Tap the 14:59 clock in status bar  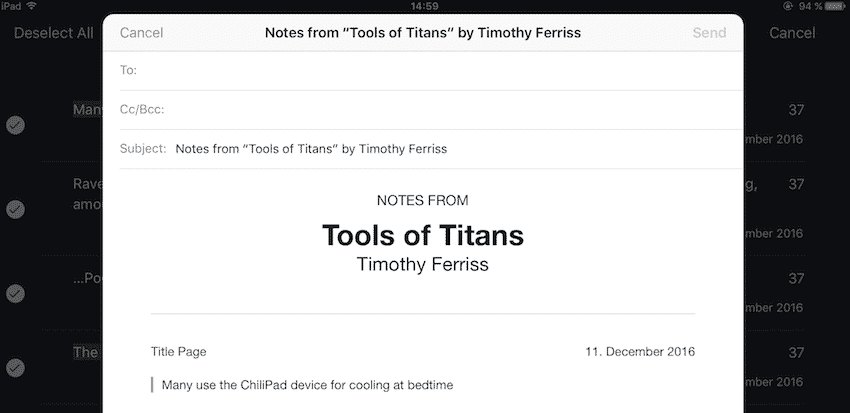[424, 6]
